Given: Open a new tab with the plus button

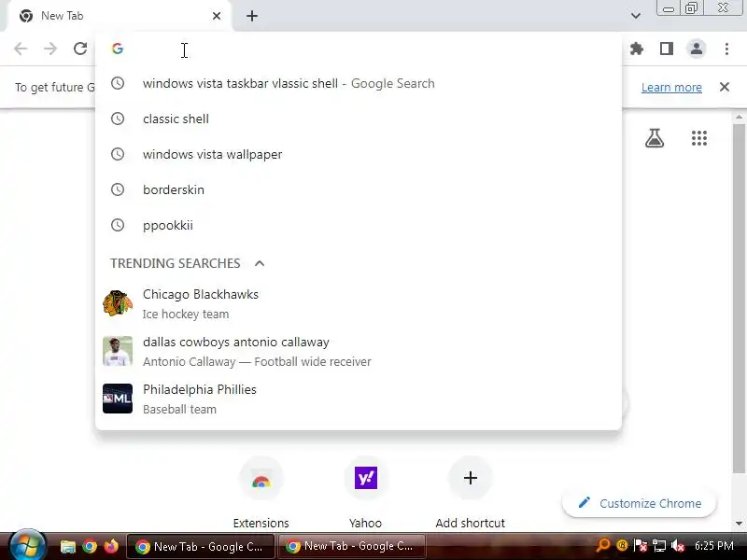Looking at the screenshot, I should point(252,16).
